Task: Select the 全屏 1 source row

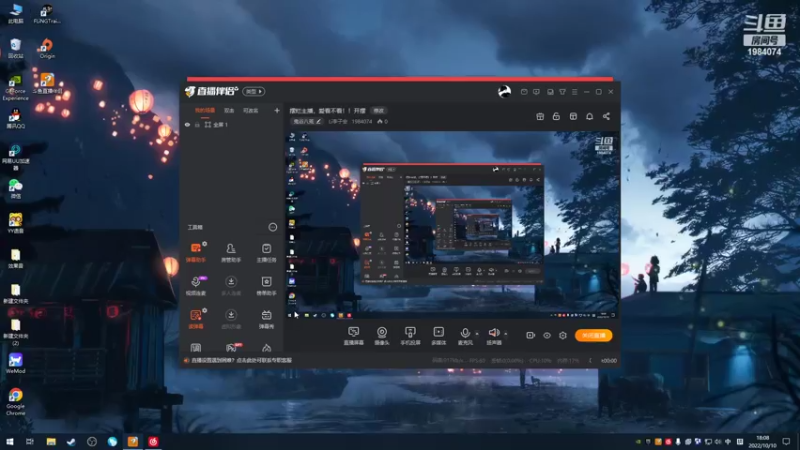Action: 231,125
